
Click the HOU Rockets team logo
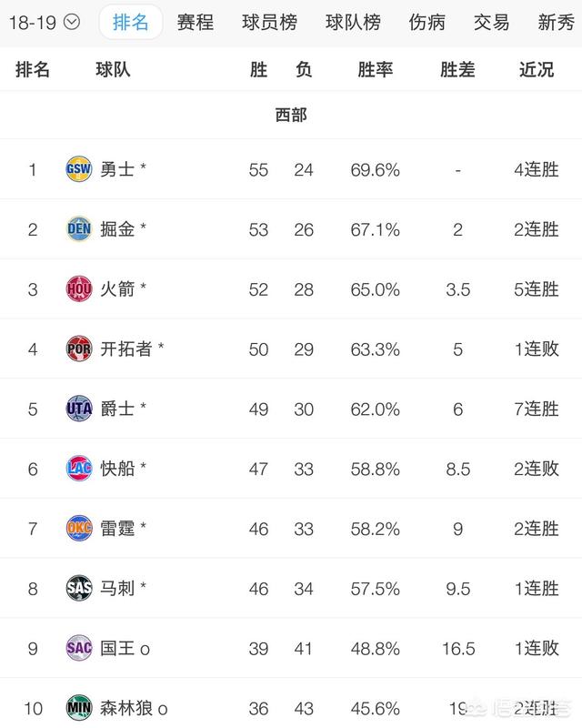(79, 288)
